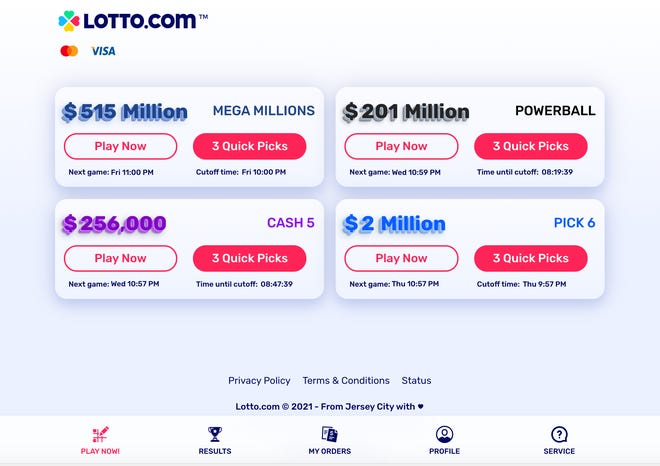Screen dimensions: 660x466
Task: Open the Privacy Policy link
Action: tap(259, 380)
